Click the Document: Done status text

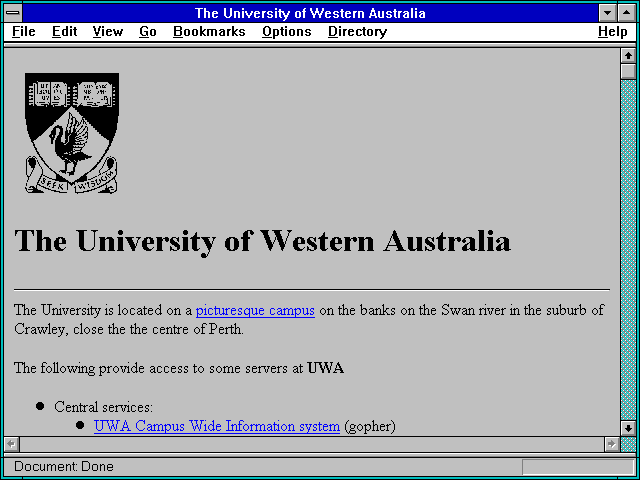tap(64, 467)
